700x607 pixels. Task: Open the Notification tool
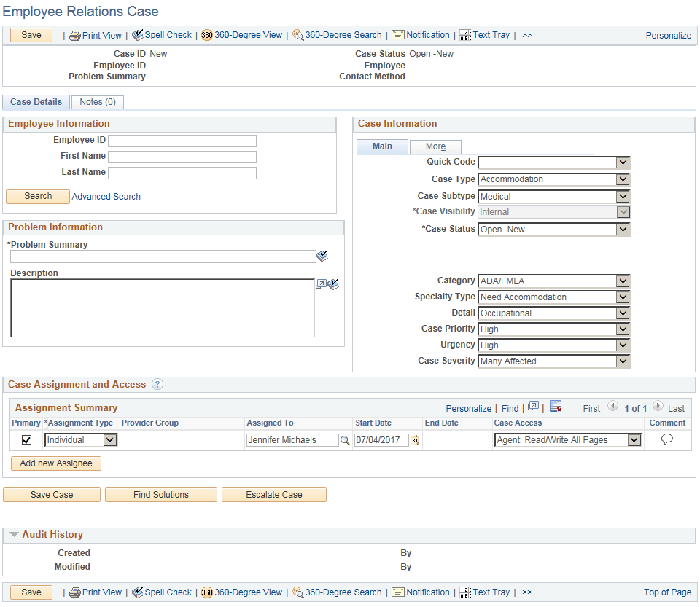click(x=426, y=34)
